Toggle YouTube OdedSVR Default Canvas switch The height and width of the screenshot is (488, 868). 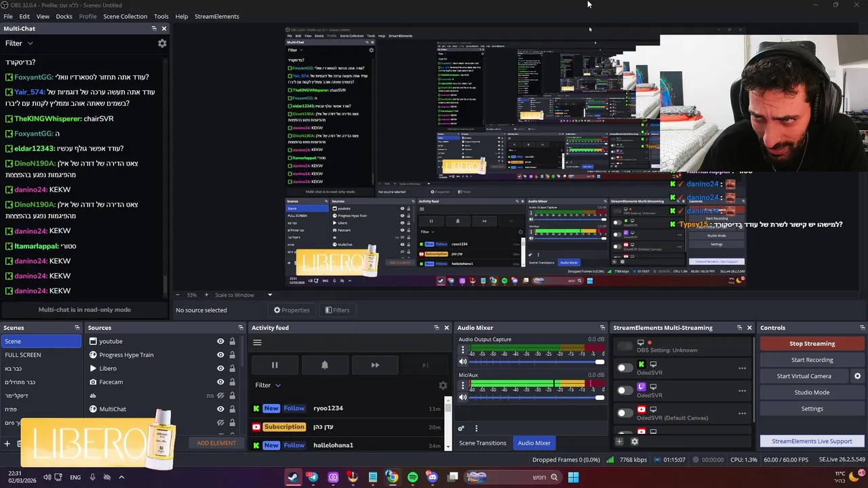point(625,413)
